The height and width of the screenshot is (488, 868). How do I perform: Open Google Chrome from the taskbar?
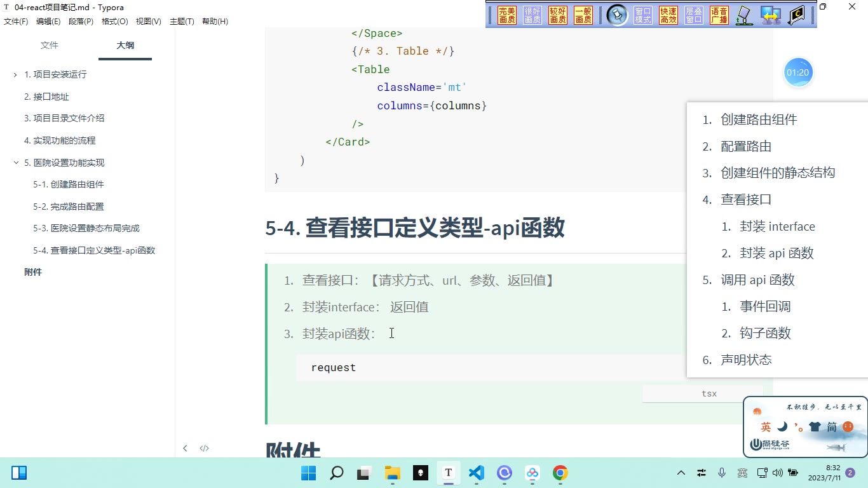coord(560,473)
